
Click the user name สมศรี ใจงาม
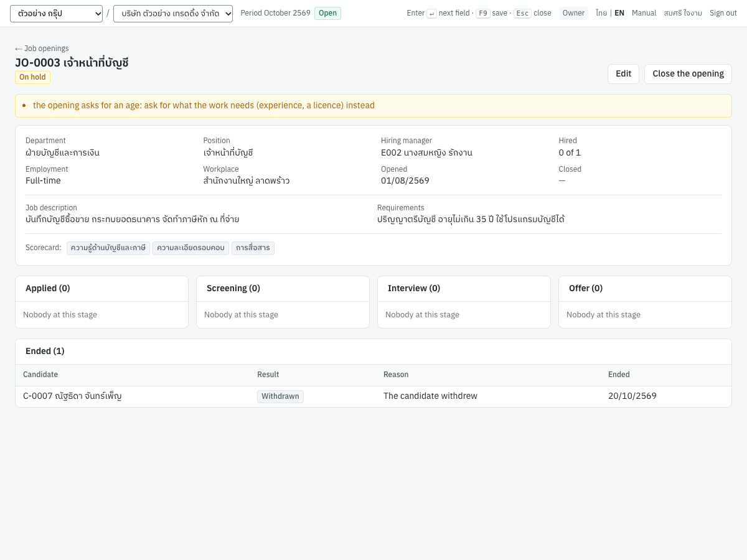683,13
